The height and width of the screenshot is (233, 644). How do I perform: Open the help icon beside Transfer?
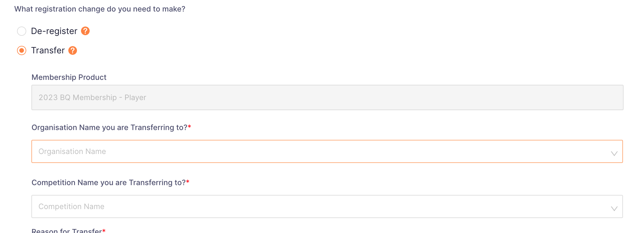[x=73, y=50]
